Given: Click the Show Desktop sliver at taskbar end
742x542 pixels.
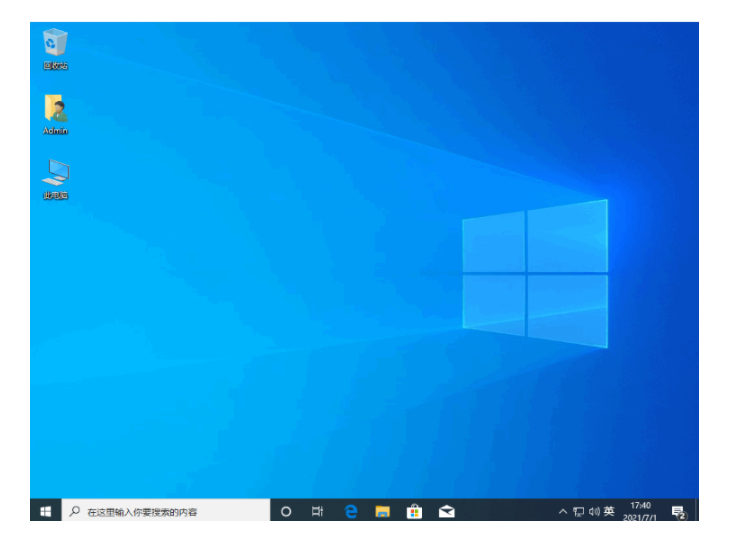Looking at the screenshot, I should click(x=696, y=511).
